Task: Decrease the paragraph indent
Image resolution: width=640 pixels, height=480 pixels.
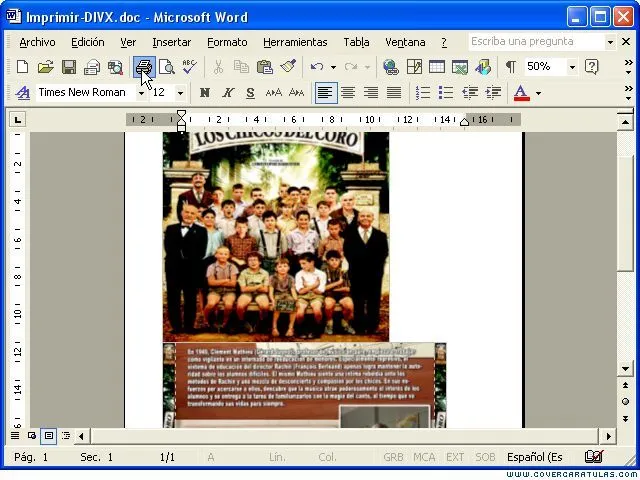Action: click(x=469, y=93)
